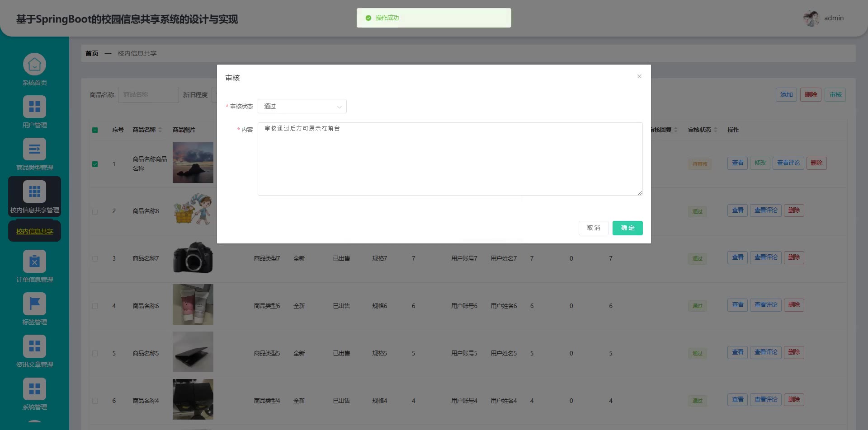Open the 用户管理 grid icon
Image resolution: width=868 pixels, height=430 pixels.
34,107
